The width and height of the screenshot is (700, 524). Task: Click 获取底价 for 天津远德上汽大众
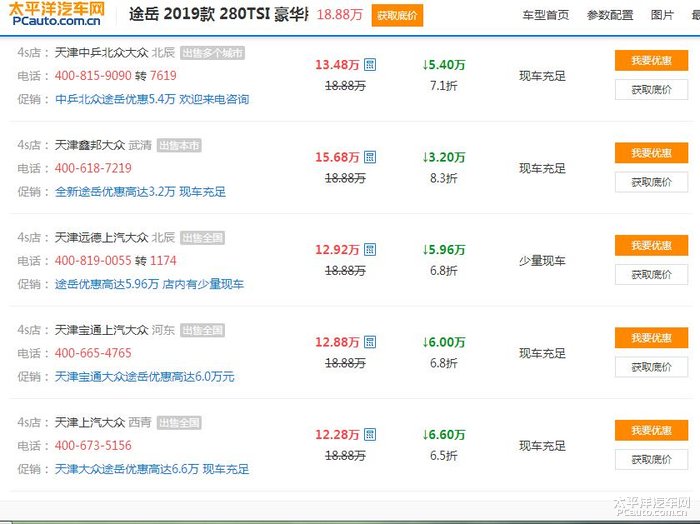coord(651,274)
